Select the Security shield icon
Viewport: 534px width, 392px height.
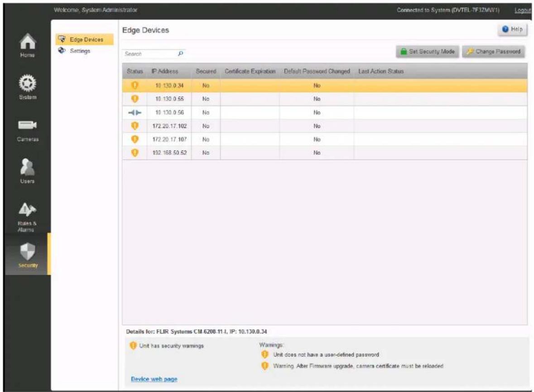(28, 252)
